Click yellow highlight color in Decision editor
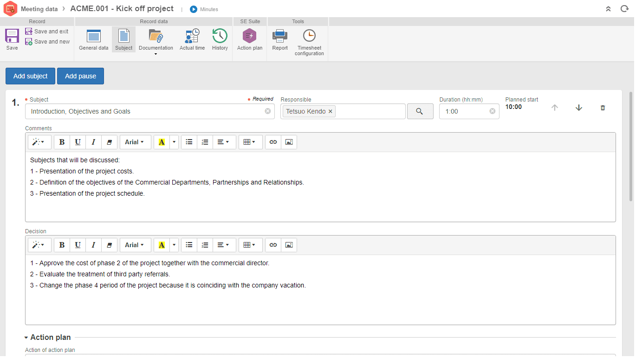This screenshot has width=642, height=364. (x=162, y=245)
